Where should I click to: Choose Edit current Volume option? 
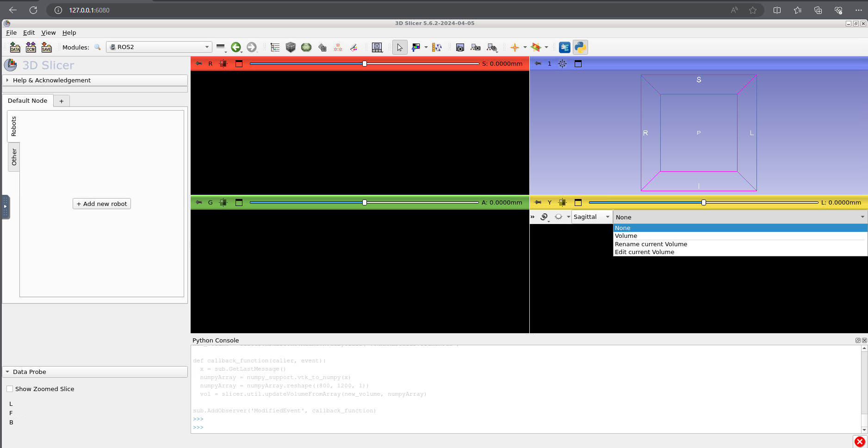pos(740,252)
